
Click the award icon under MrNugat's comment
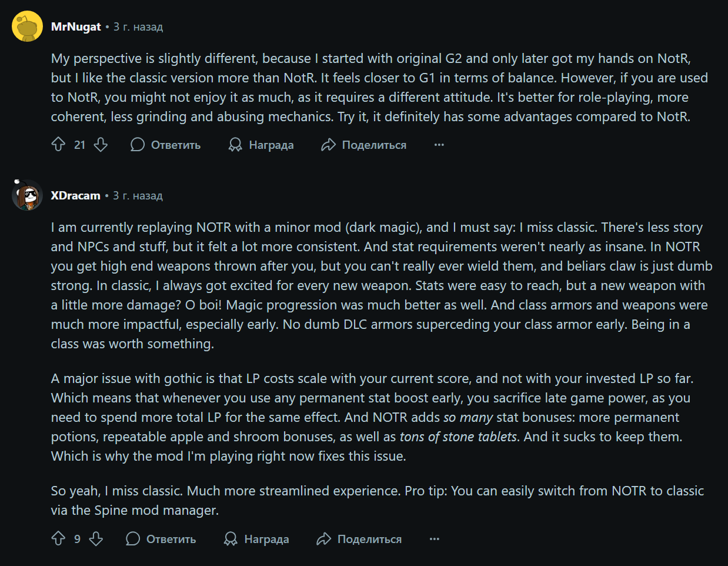(235, 145)
